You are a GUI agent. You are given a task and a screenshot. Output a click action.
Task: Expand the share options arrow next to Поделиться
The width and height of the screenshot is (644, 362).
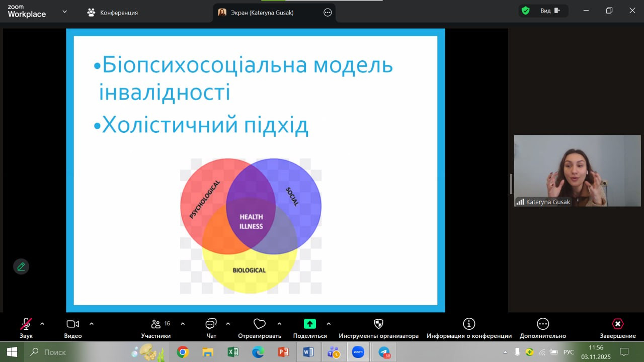click(329, 324)
